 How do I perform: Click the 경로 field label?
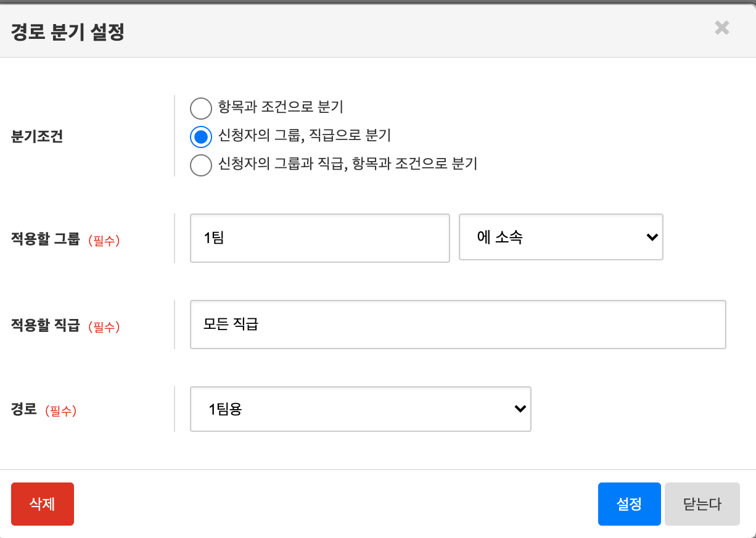point(24,410)
